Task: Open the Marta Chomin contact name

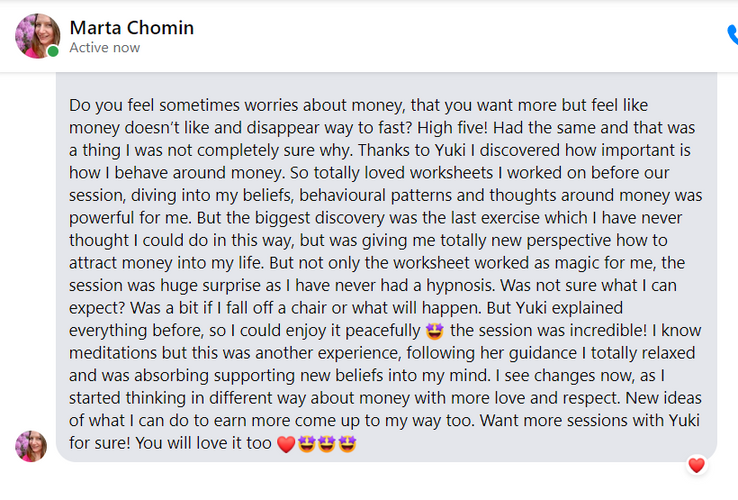Action: point(131,28)
